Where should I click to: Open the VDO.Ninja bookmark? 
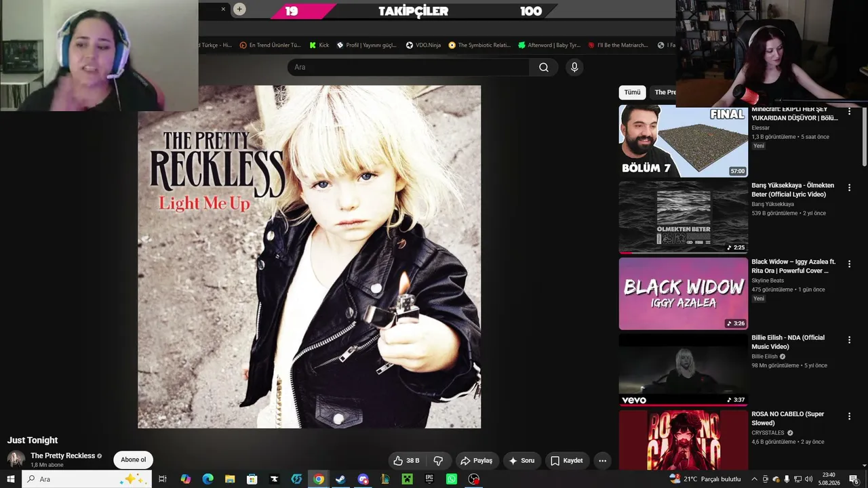tap(423, 45)
